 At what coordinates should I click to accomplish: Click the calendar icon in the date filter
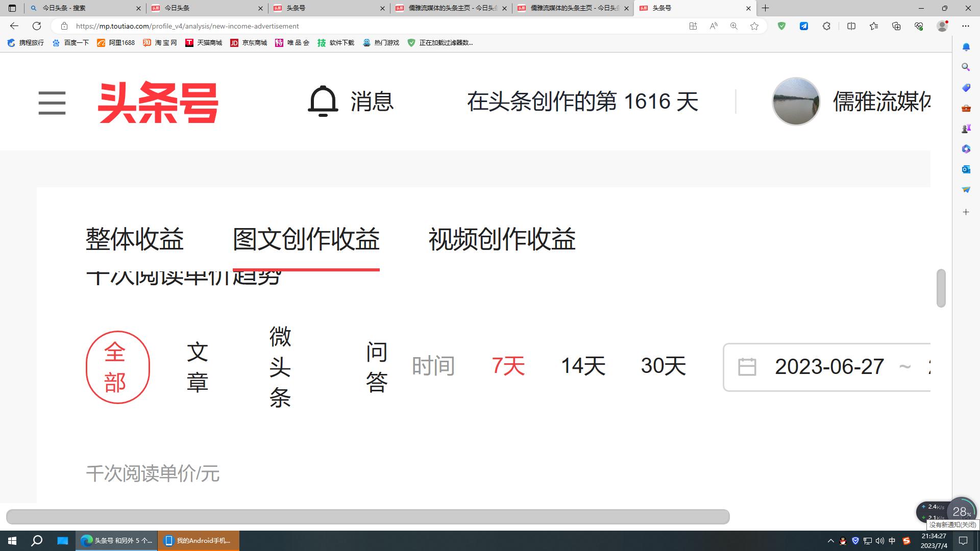click(747, 367)
